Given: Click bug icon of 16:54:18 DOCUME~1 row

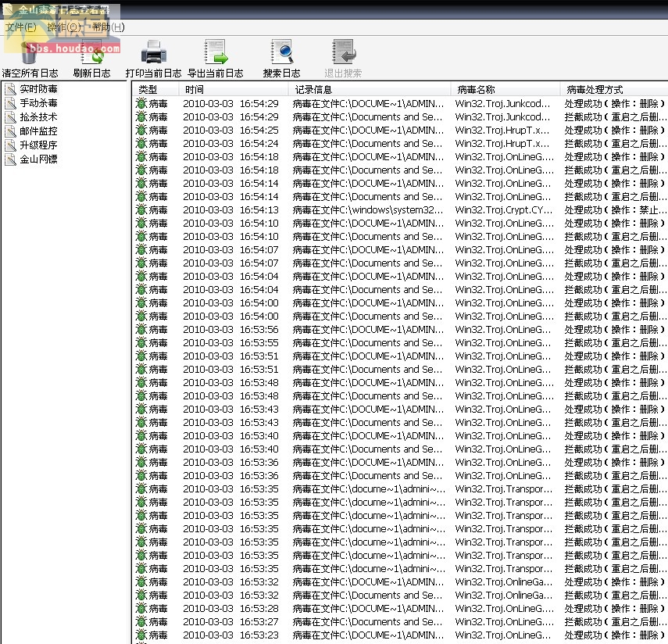Looking at the screenshot, I should click(141, 156).
